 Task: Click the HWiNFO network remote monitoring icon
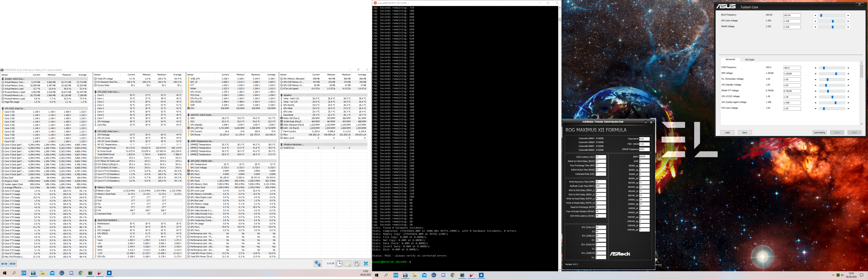[x=317, y=264]
